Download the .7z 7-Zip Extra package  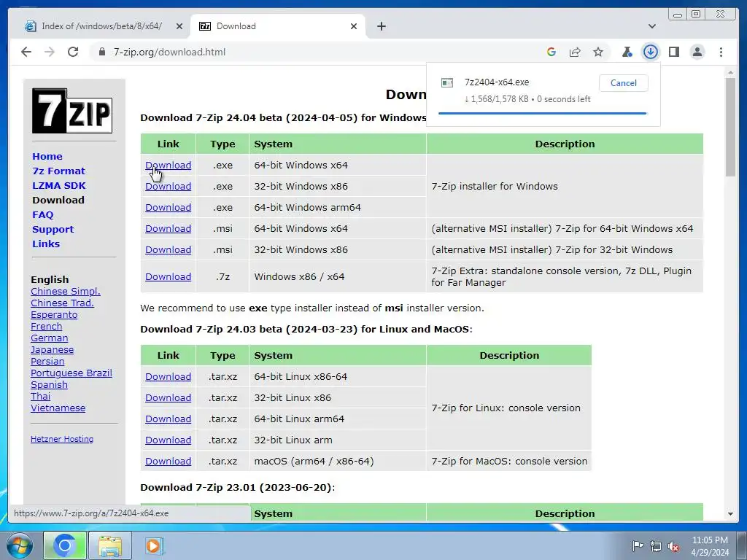pyautogui.click(x=169, y=276)
